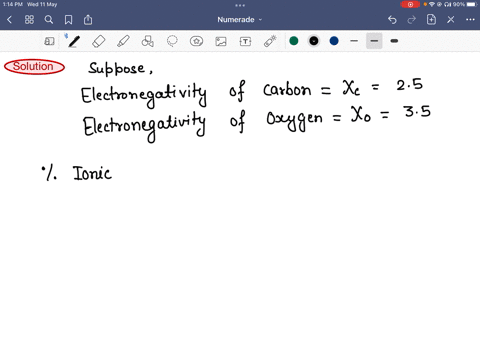Tap the three-dot multitasking handle
This screenshot has width=480, height=360.
[x=240, y=5]
